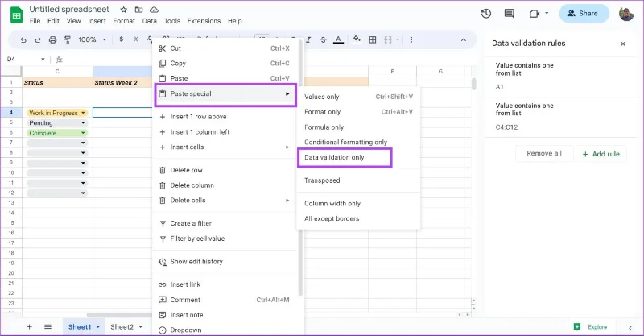644x336 pixels.
Task: Select Values only paste option
Action: pyautogui.click(x=358, y=97)
